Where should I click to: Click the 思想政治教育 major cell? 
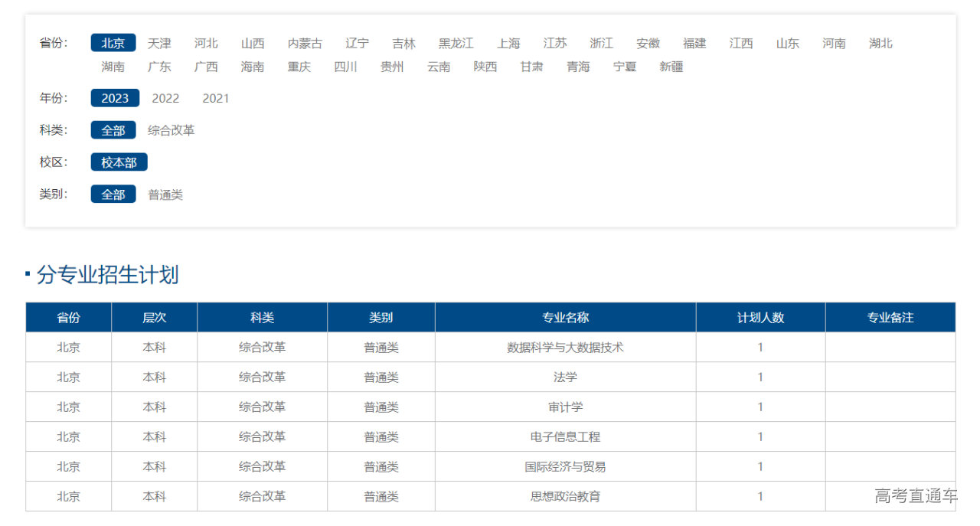tap(565, 496)
